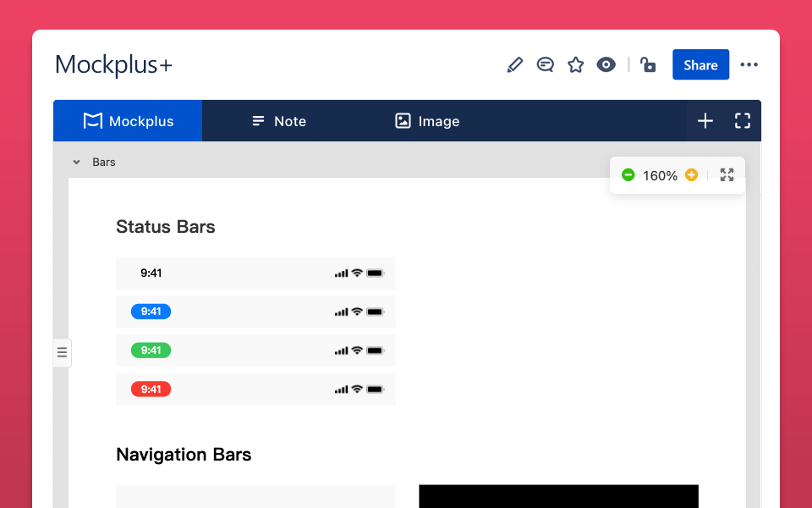Select the blue 9:41 status bar
812x508 pixels.
(255, 312)
